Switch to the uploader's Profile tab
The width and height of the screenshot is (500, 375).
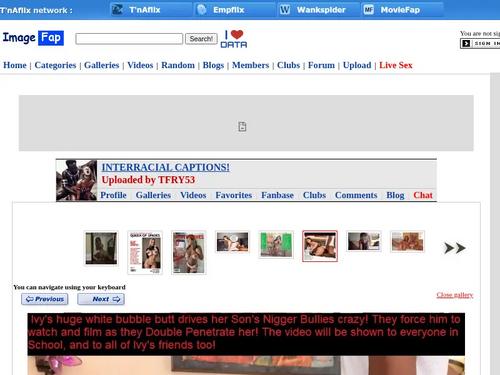[x=114, y=195]
